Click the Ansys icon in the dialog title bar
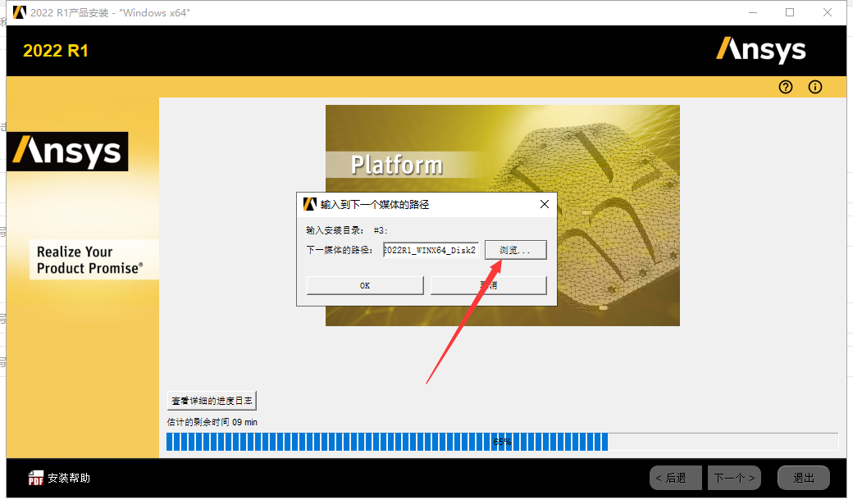 click(x=309, y=204)
